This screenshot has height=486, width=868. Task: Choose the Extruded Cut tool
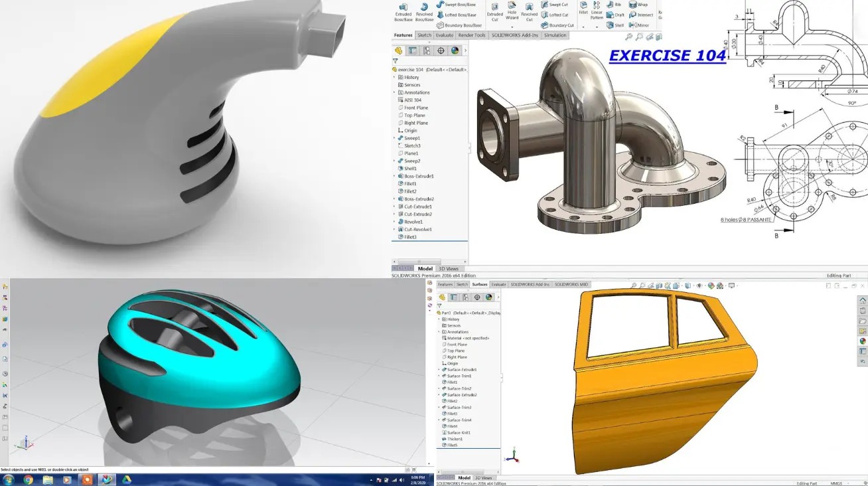pos(495,10)
